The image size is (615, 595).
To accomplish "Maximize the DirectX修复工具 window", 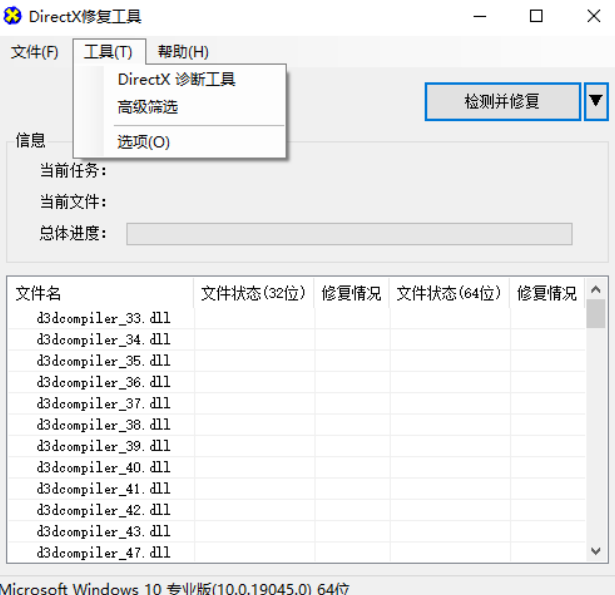I will point(536,16).
